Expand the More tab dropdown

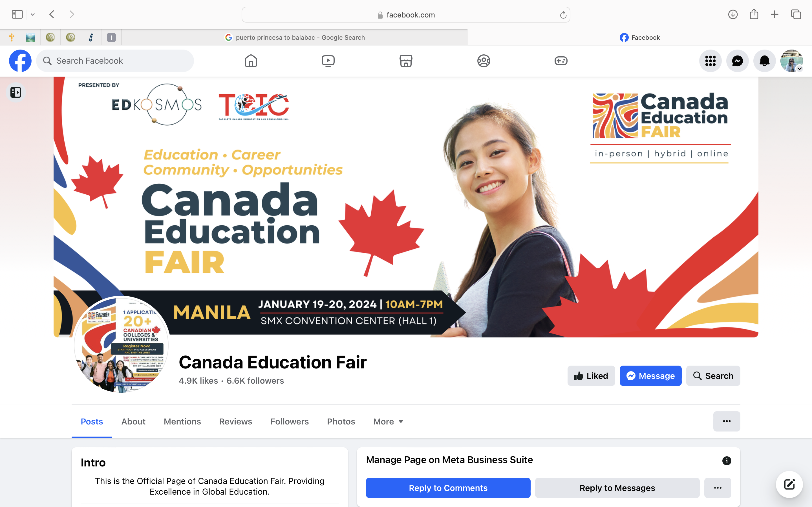click(x=388, y=421)
